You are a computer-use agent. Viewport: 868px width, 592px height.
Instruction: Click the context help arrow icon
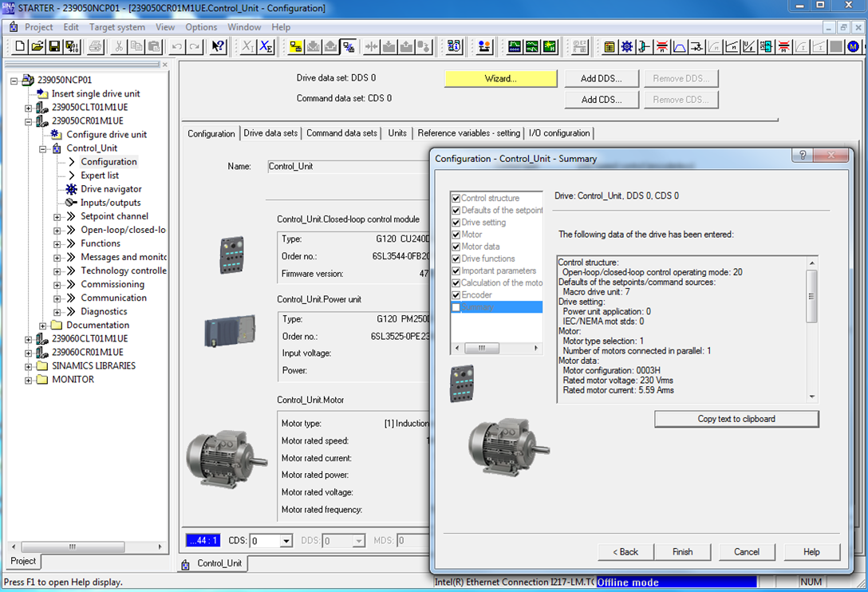pyautogui.click(x=218, y=47)
